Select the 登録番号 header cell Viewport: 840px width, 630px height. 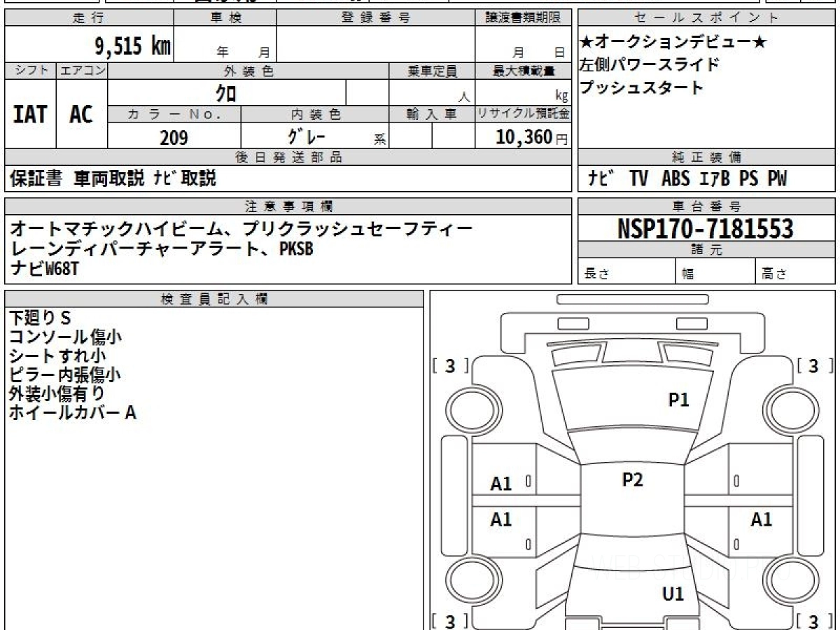point(376,17)
